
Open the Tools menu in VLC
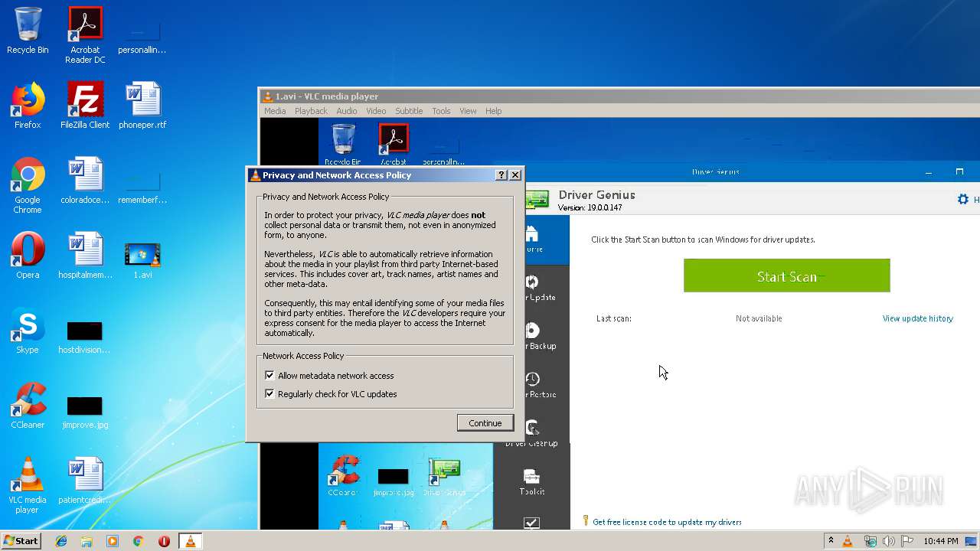coord(441,111)
